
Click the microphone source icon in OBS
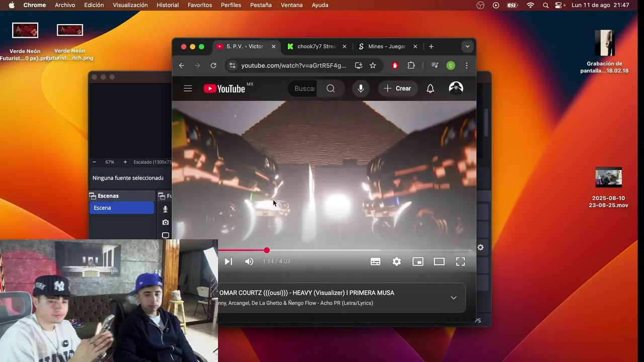click(165, 209)
